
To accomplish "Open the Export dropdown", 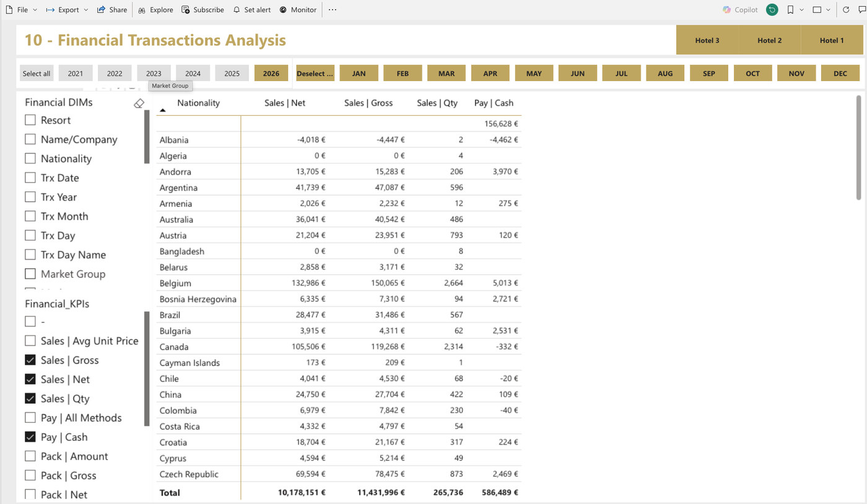I will (85, 10).
